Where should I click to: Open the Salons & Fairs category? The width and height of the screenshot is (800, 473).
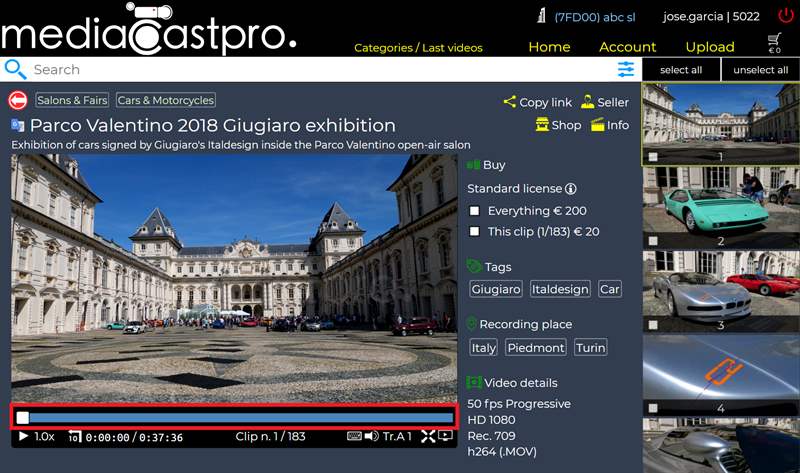click(x=72, y=100)
